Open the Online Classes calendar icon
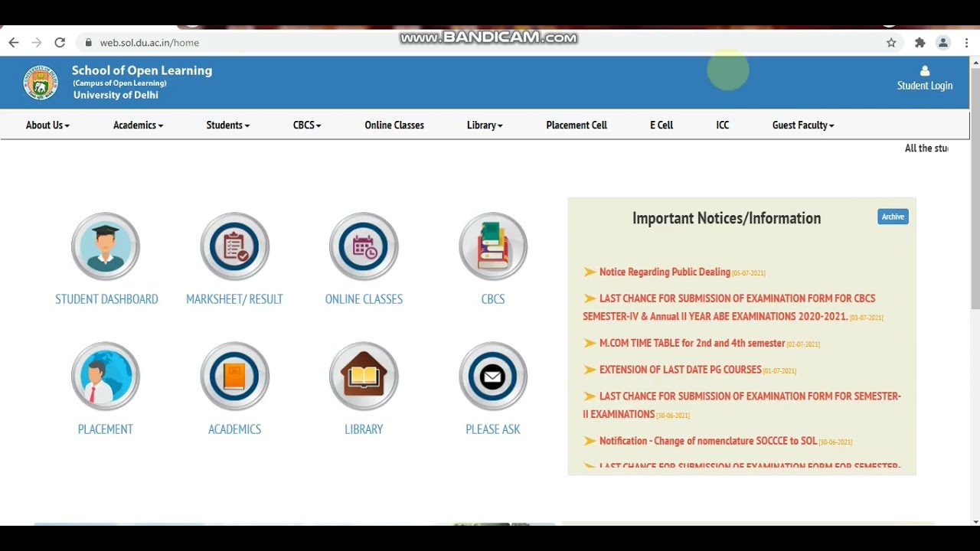Image resolution: width=980 pixels, height=551 pixels. click(364, 246)
